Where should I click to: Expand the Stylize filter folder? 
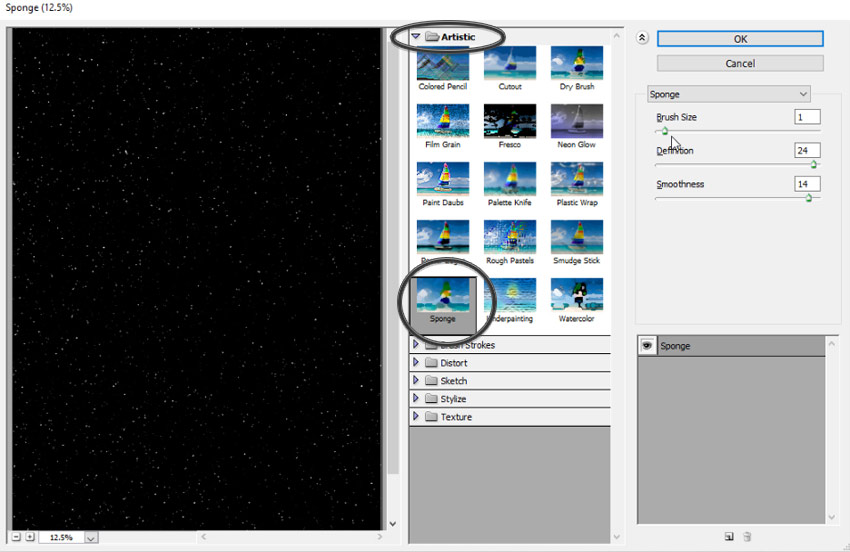[x=416, y=398]
